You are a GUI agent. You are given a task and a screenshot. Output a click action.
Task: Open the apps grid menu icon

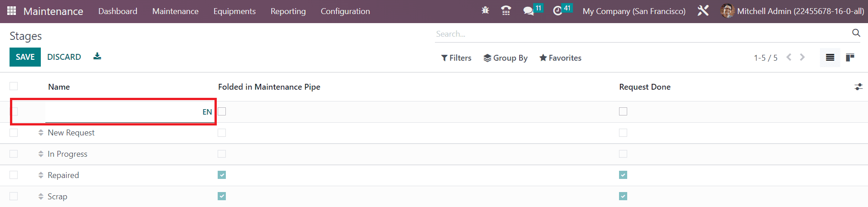coord(12,11)
